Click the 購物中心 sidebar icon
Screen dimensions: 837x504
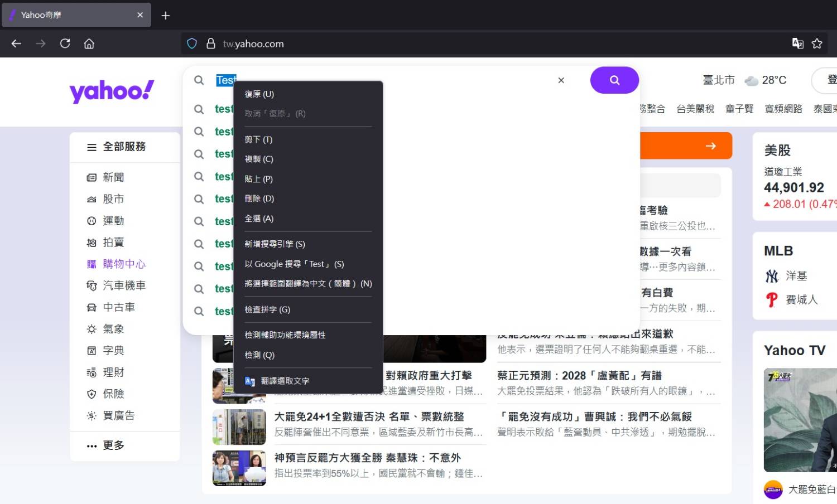click(92, 264)
